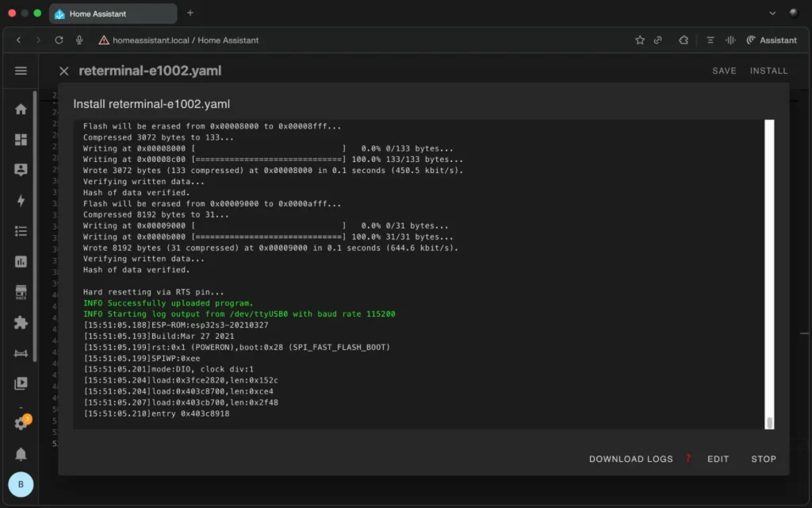Click the microphone icon in browser toolbar
812x508 pixels.
pyautogui.click(x=79, y=40)
